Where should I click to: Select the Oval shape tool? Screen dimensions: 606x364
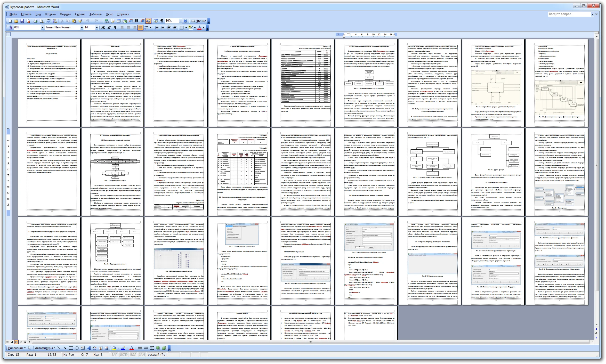click(x=77, y=348)
